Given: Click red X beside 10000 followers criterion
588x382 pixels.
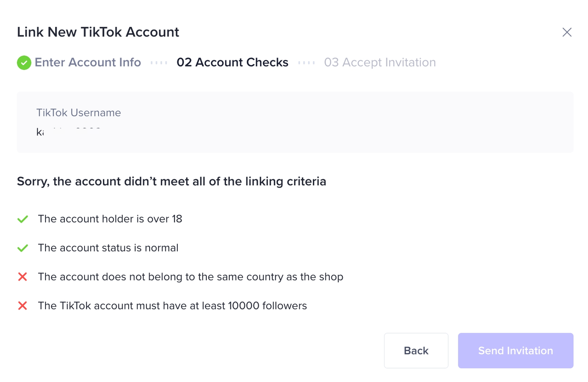Looking at the screenshot, I should click(23, 306).
